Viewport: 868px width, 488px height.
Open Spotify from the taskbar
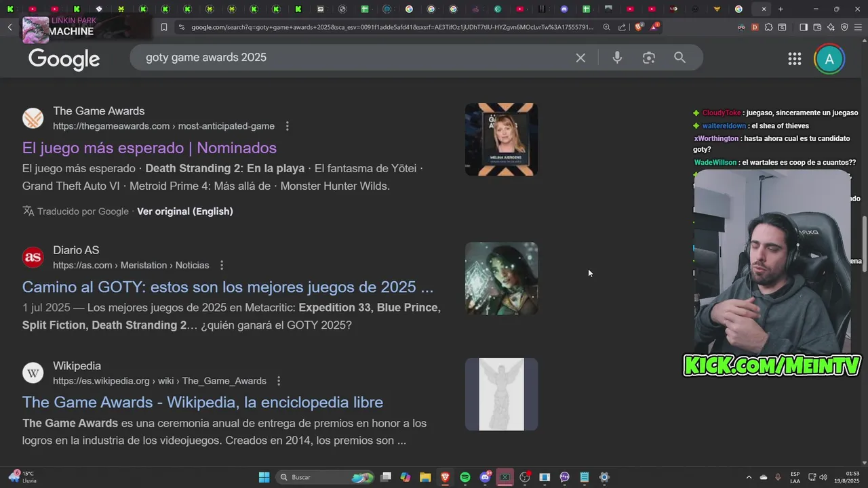pyautogui.click(x=465, y=477)
